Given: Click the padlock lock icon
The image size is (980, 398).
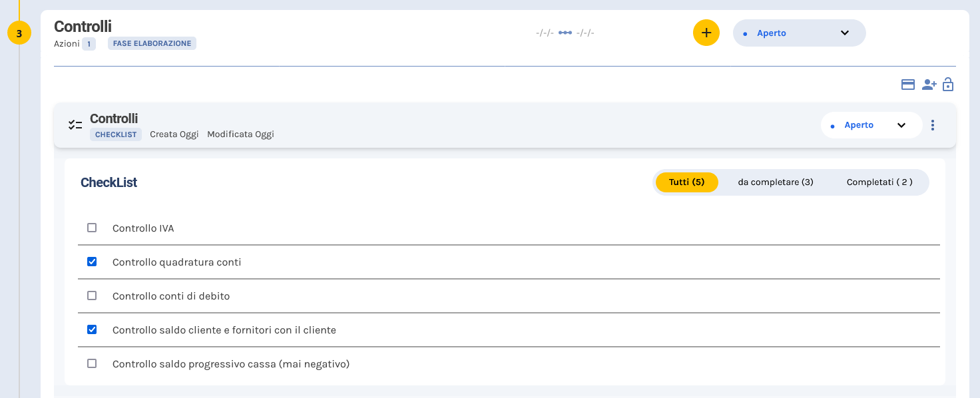Looking at the screenshot, I should (948, 85).
